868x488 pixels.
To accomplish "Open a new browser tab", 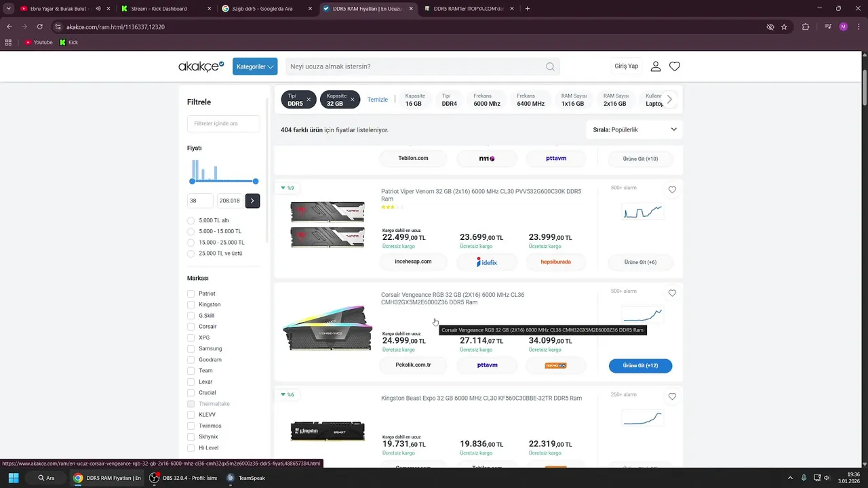I will pyautogui.click(x=528, y=9).
